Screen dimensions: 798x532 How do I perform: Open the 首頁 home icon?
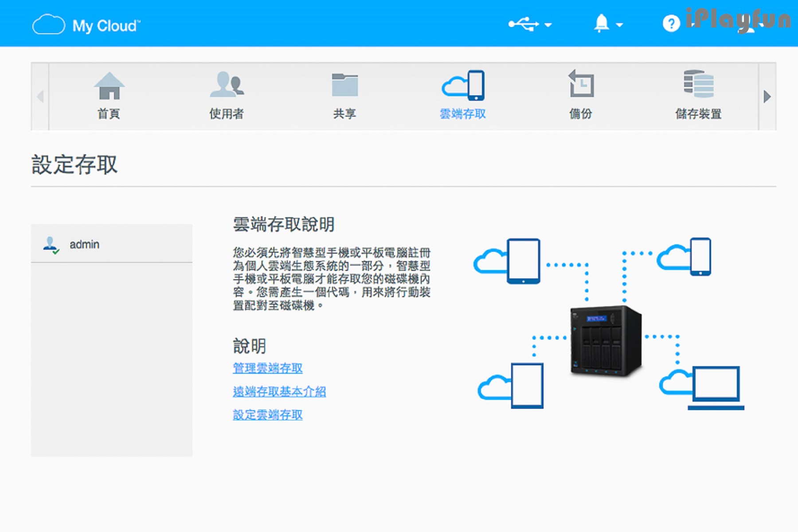click(x=109, y=87)
